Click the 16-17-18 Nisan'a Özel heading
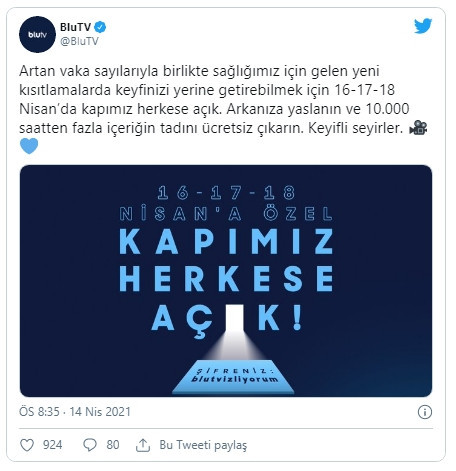The image size is (456, 471). (x=226, y=203)
